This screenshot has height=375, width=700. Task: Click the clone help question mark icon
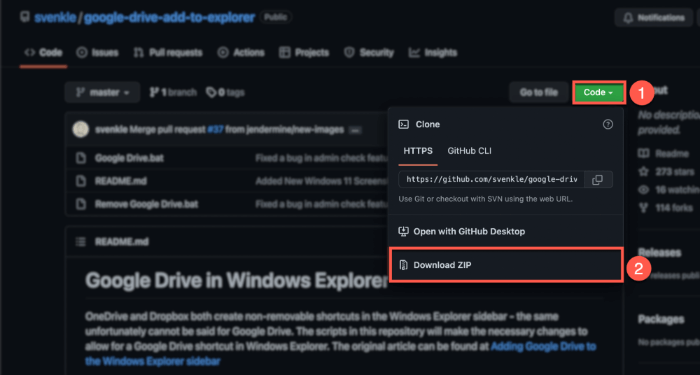pos(608,125)
